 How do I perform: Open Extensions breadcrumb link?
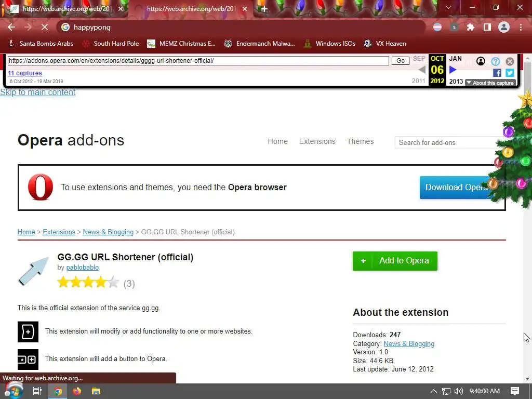click(x=59, y=232)
